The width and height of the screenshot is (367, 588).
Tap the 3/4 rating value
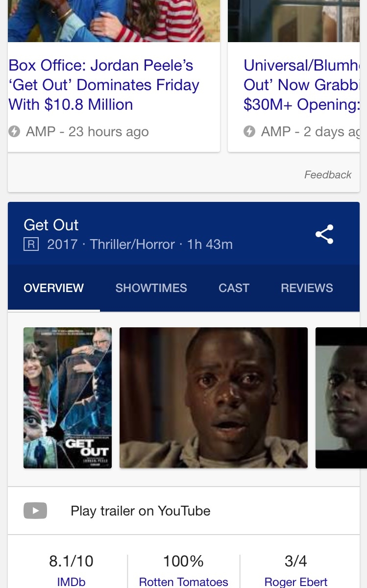click(x=296, y=561)
